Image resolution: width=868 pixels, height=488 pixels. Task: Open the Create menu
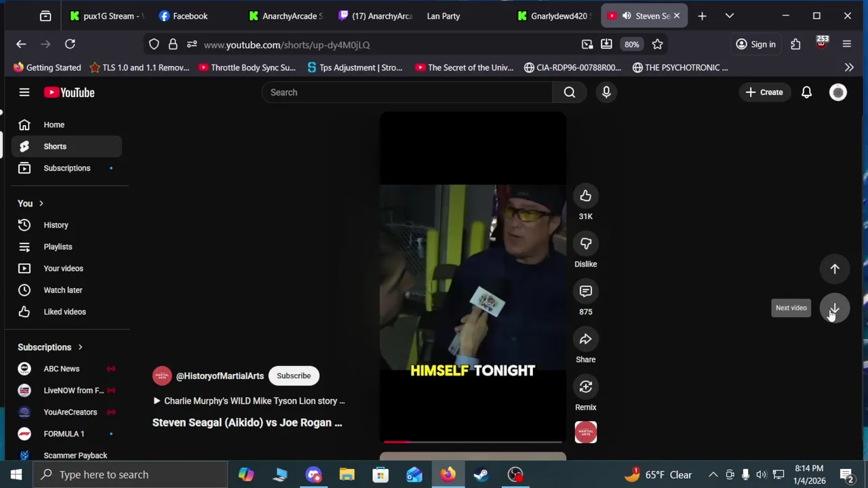point(764,92)
